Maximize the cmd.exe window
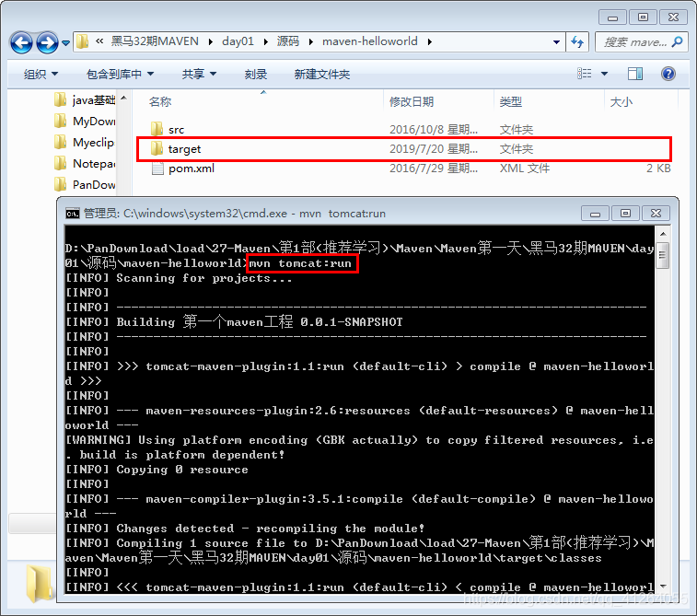697x616 pixels. pyautogui.click(x=625, y=214)
